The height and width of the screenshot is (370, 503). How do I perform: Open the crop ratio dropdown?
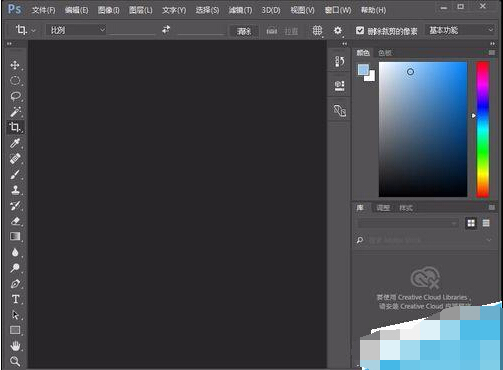point(76,30)
